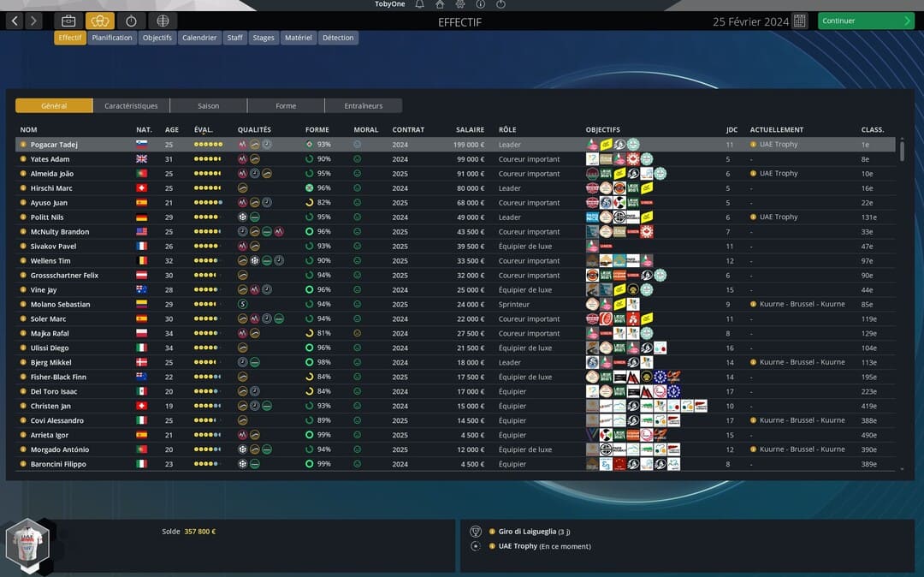
Task: Sort the list by AGE column
Action: [171, 130]
